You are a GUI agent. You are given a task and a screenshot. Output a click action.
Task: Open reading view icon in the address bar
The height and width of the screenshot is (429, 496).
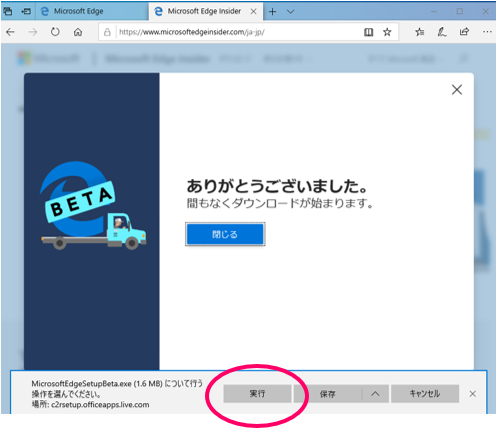pos(368,32)
